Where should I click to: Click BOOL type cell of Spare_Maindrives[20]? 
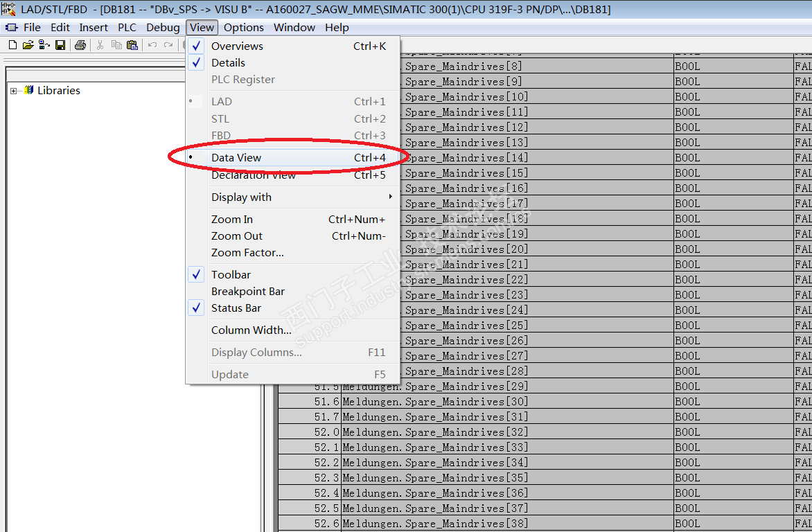tap(733, 249)
